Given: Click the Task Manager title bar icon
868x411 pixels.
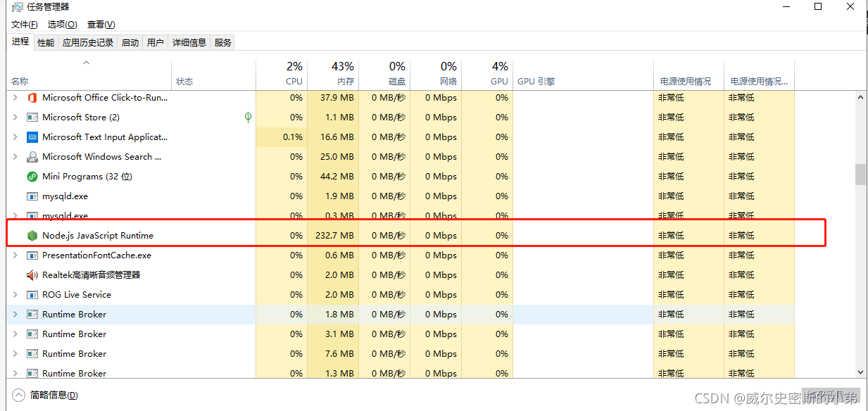Looking at the screenshot, I should click(x=17, y=8).
